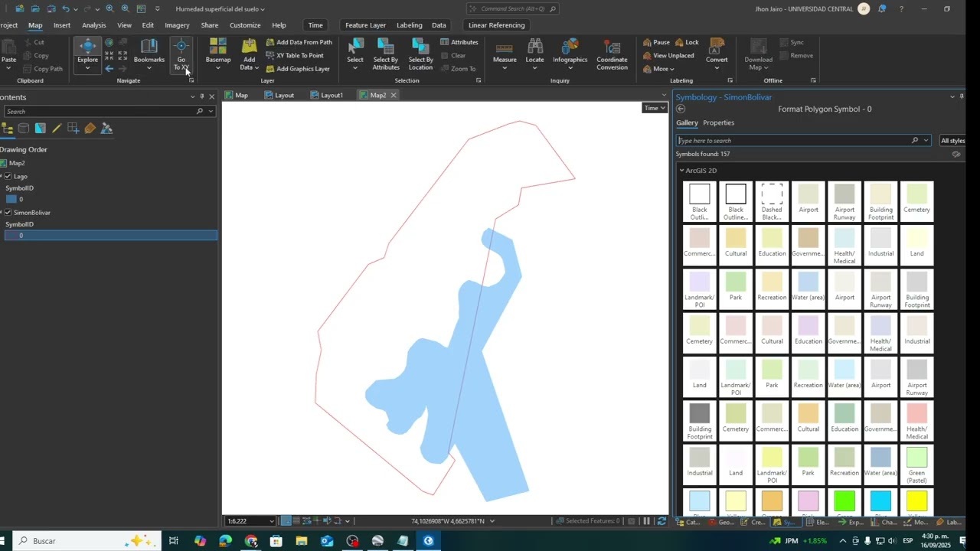Screen dimensions: 980x551
Task: Pick the Select features tool
Action: point(355,54)
